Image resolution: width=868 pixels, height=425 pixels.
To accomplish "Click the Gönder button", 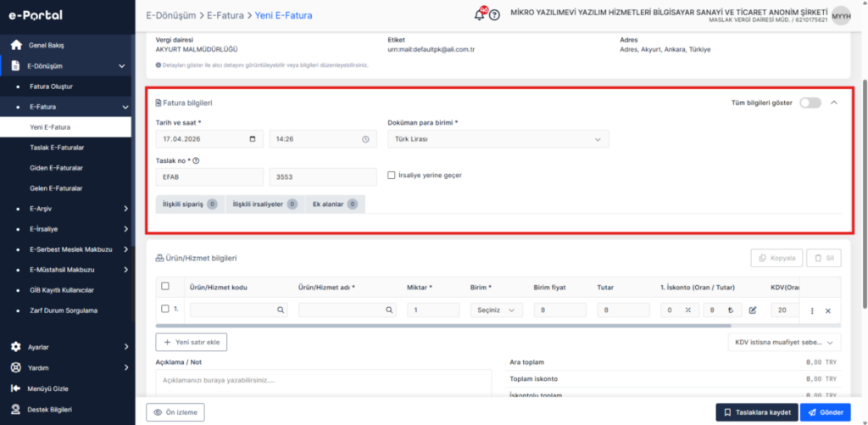I will coord(826,412).
